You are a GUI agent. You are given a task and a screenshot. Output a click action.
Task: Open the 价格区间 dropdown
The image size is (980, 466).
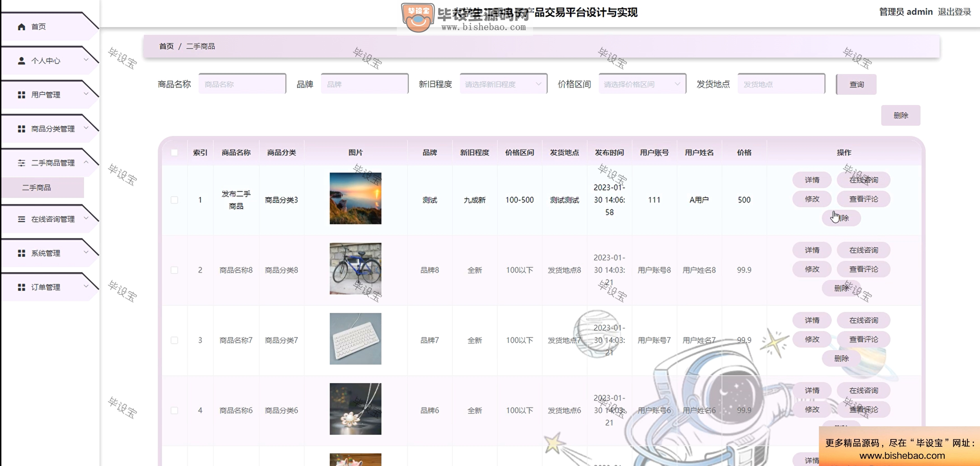point(642,84)
